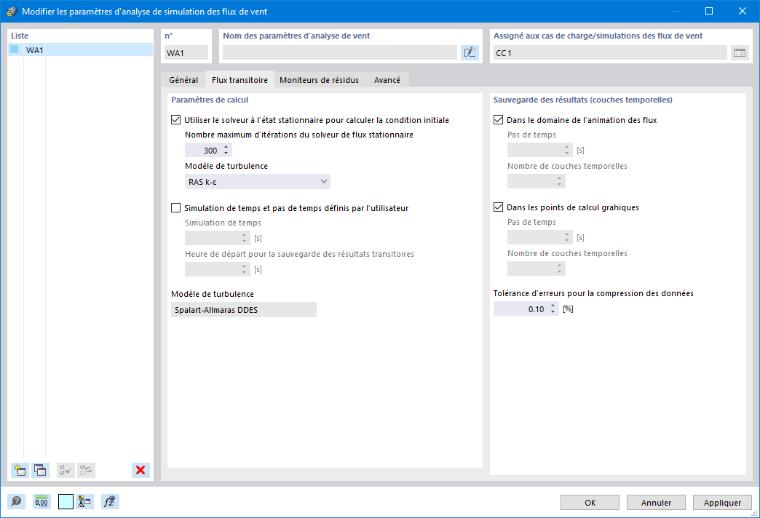760x518 pixels.
Task: Click the application icon in the title bar
Action: coord(12,11)
